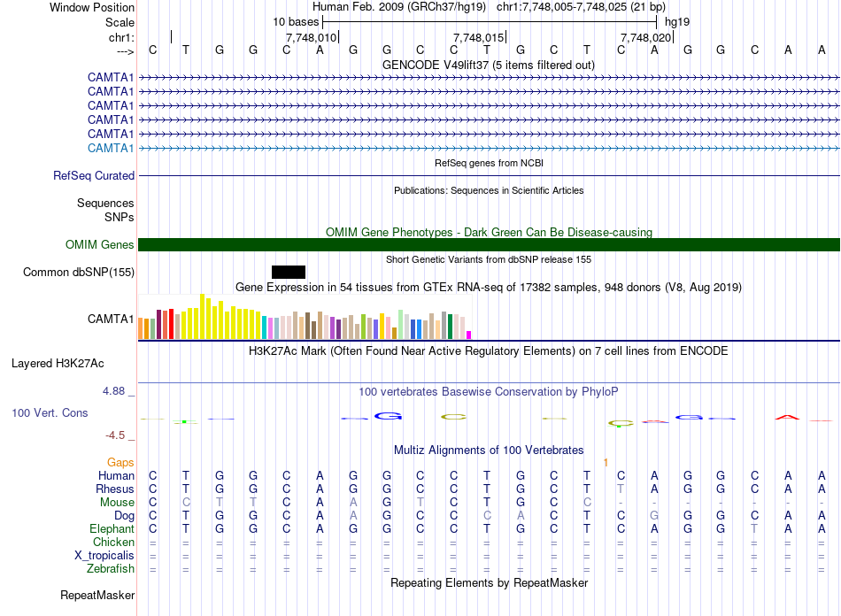This screenshot has width=841, height=616.
Task: Click the X_tropicalis alignment row label
Action: pos(104,556)
